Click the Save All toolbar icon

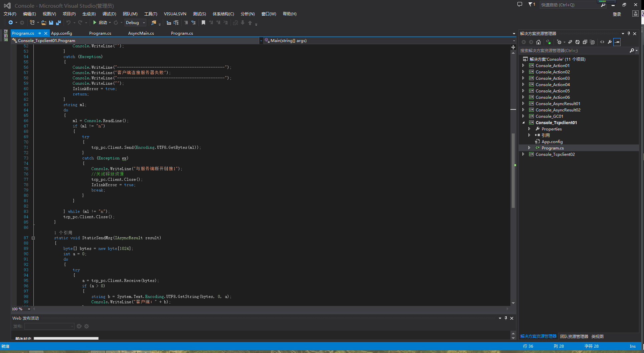coord(58,23)
